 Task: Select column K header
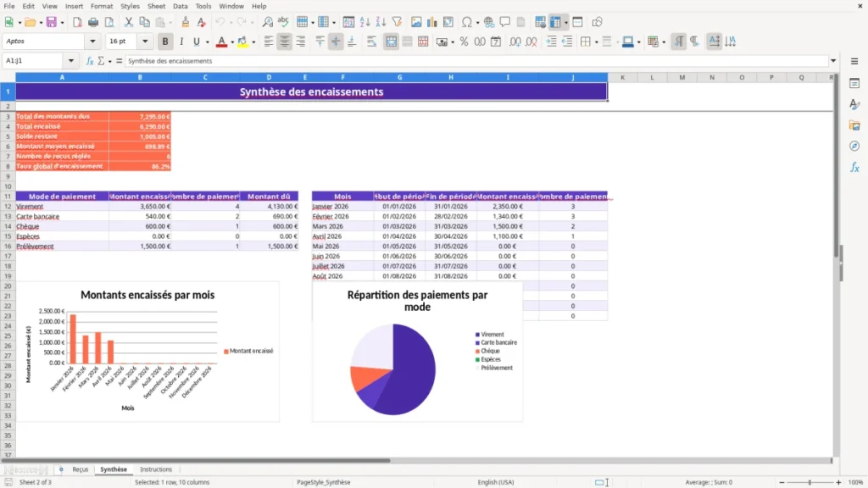tap(622, 77)
